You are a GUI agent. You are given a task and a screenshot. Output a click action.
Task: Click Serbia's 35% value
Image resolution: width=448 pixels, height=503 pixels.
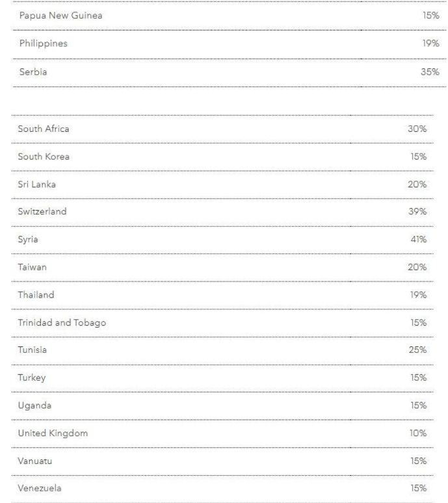click(430, 71)
